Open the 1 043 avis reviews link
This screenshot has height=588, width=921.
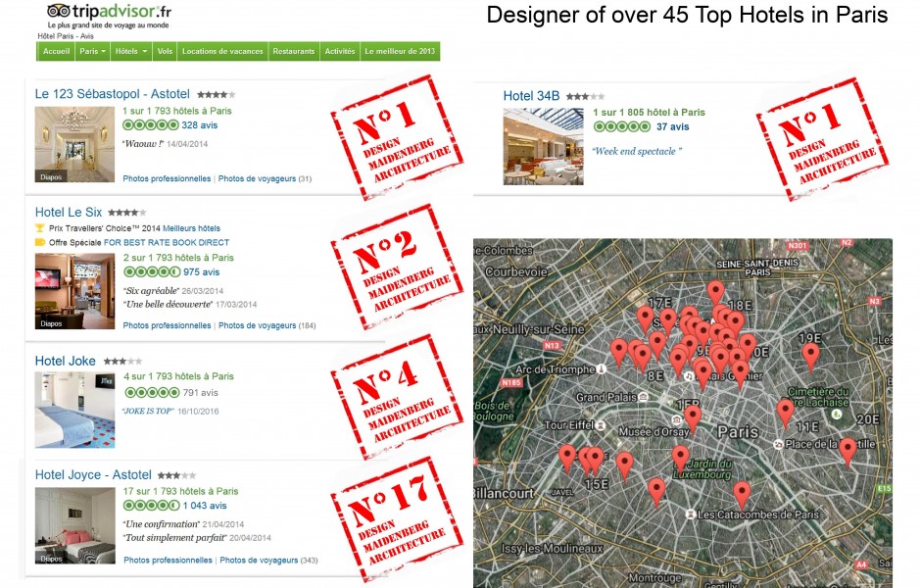[x=205, y=505]
